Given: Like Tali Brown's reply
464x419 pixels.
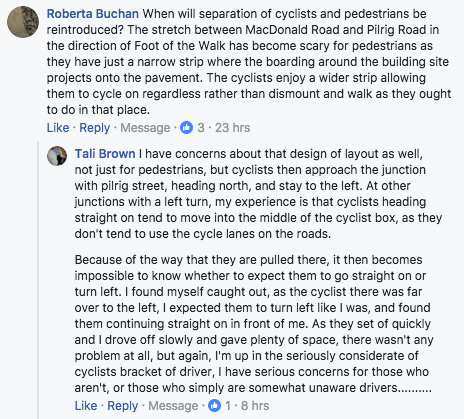Looking at the screenshot, I should (86, 406).
